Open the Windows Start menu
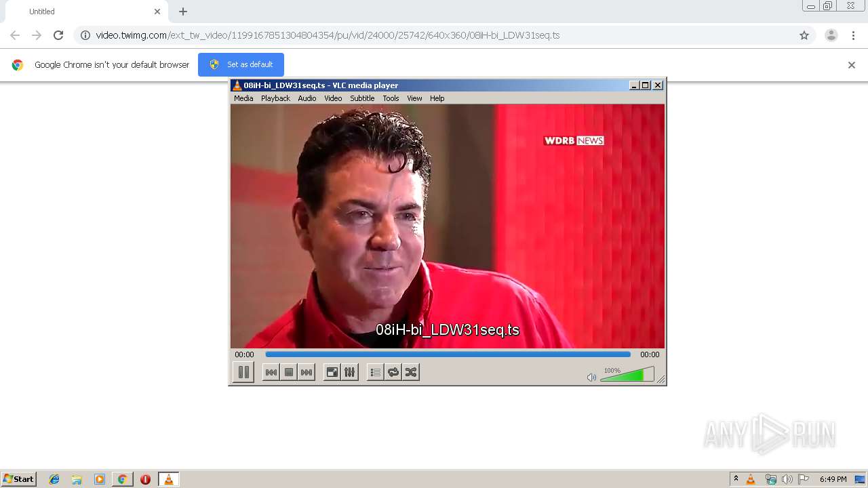 pos(18,479)
